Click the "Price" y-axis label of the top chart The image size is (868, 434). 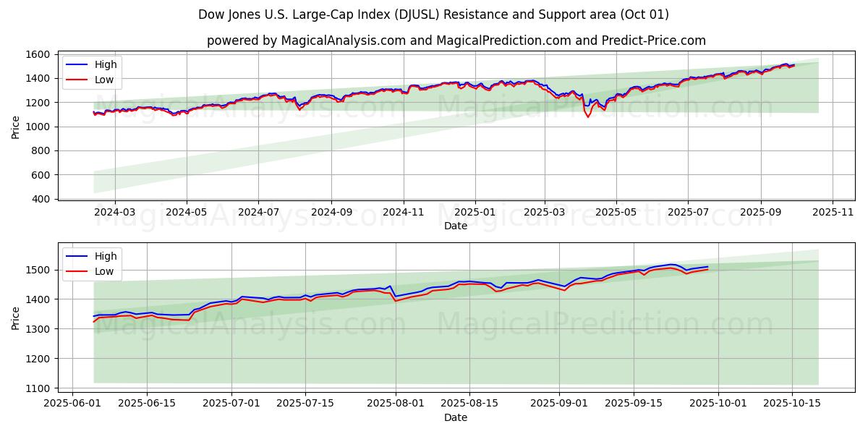pyautogui.click(x=16, y=127)
